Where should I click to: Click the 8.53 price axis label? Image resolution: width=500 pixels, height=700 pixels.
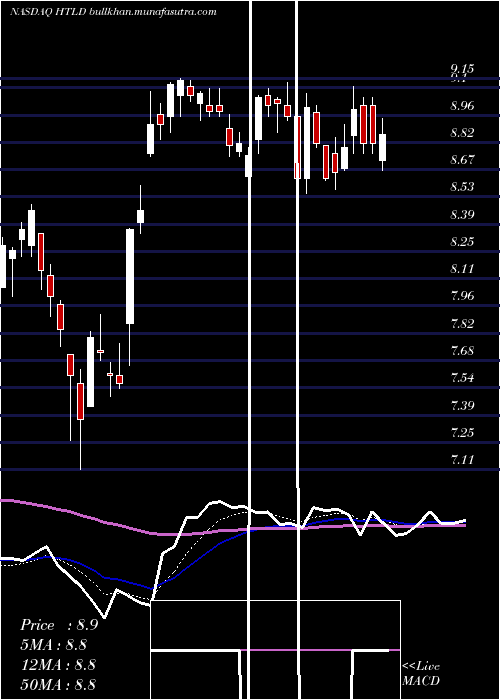point(462,187)
